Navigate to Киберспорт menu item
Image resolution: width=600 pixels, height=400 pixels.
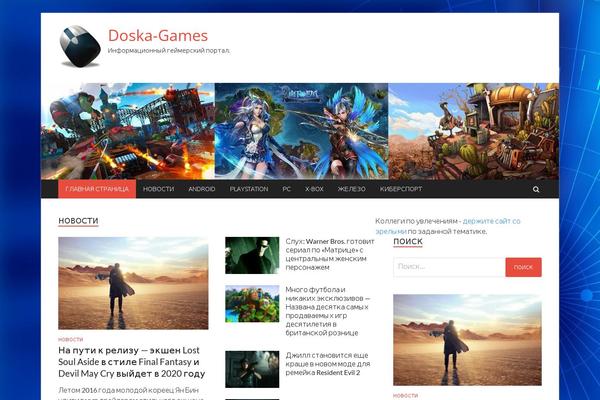pos(401,189)
